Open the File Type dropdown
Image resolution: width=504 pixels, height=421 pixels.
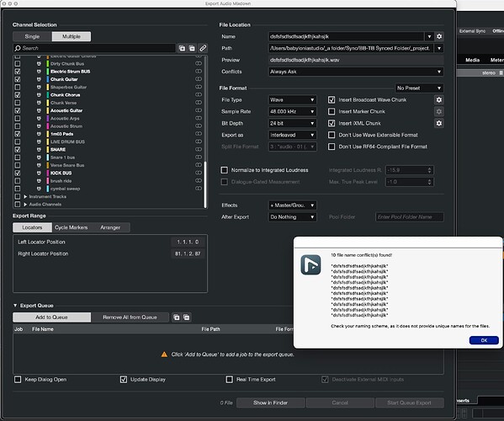pyautogui.click(x=292, y=99)
